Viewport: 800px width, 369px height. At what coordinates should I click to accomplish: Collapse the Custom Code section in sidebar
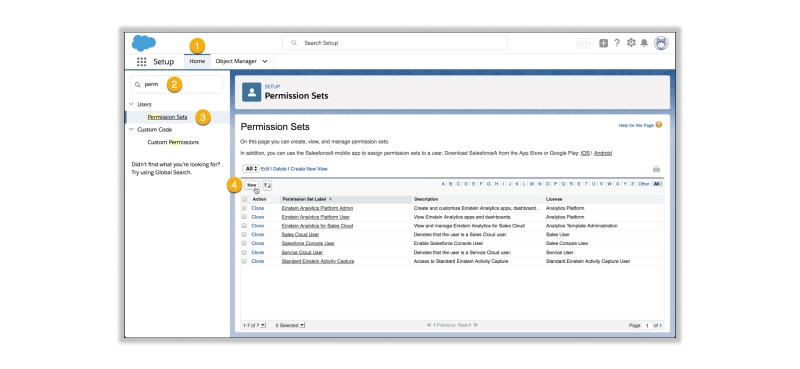(x=131, y=130)
